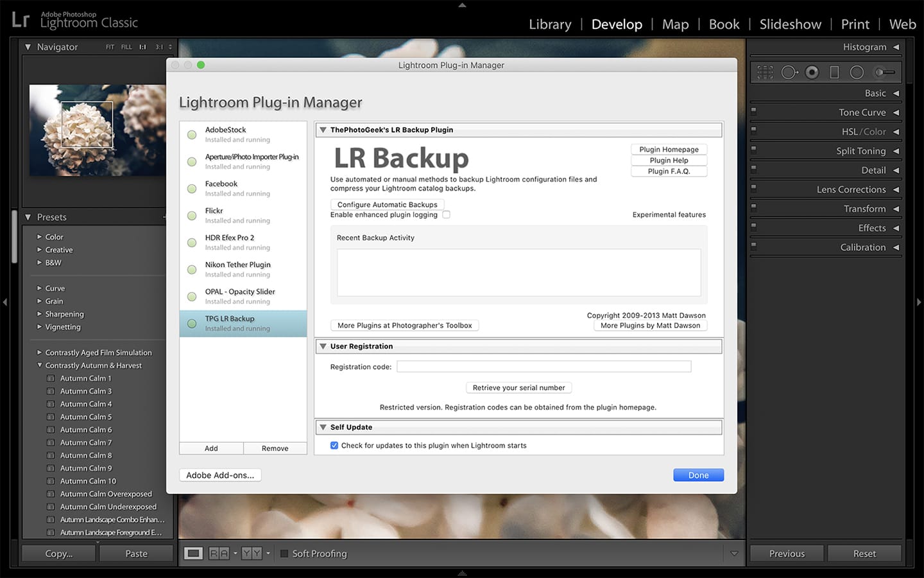The width and height of the screenshot is (924, 578).
Task: Collapse the User Registration section
Action: click(323, 346)
